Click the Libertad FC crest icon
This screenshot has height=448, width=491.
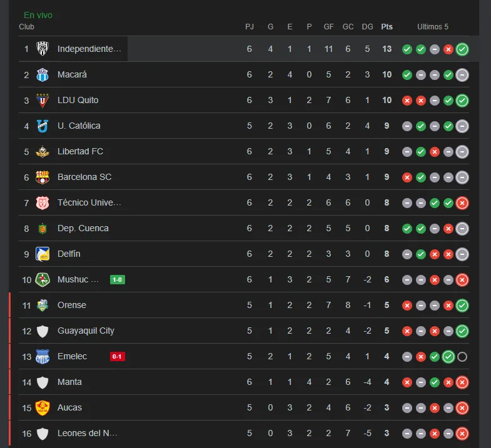(x=43, y=151)
